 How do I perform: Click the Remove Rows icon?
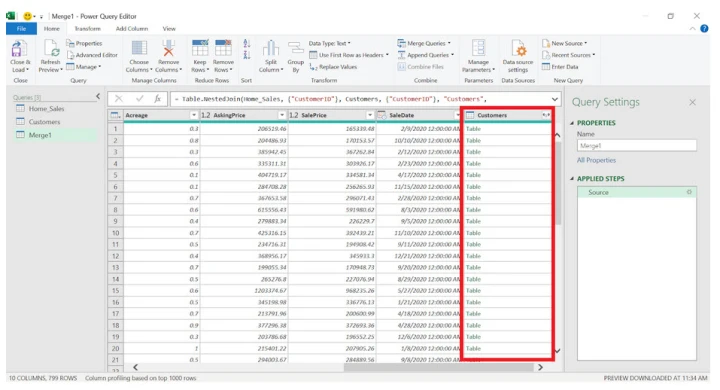pos(223,48)
